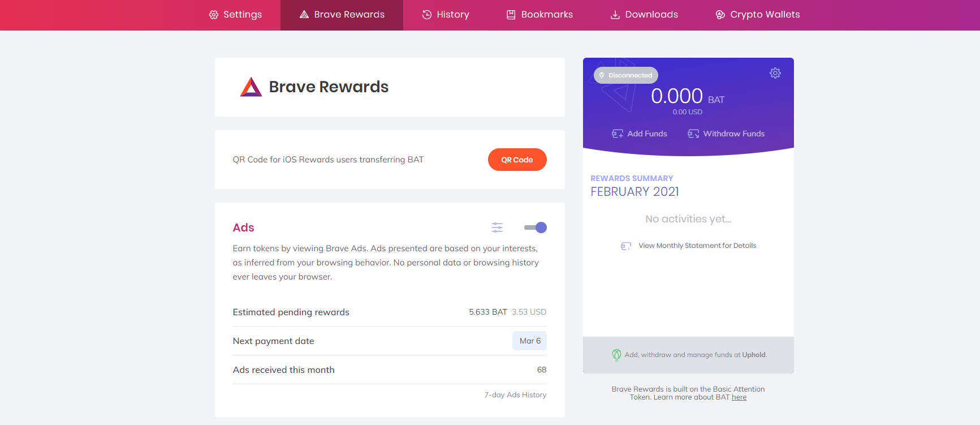
Task: Click the Brave Rewards BAT triangle logo
Action: coord(251,87)
